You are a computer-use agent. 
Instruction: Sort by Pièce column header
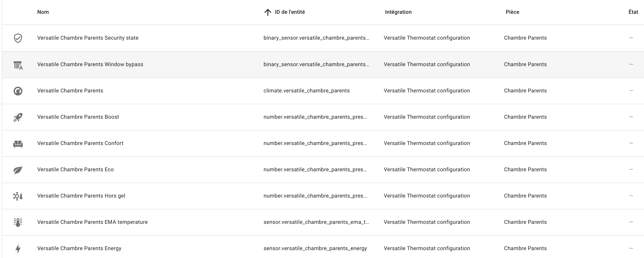click(512, 12)
